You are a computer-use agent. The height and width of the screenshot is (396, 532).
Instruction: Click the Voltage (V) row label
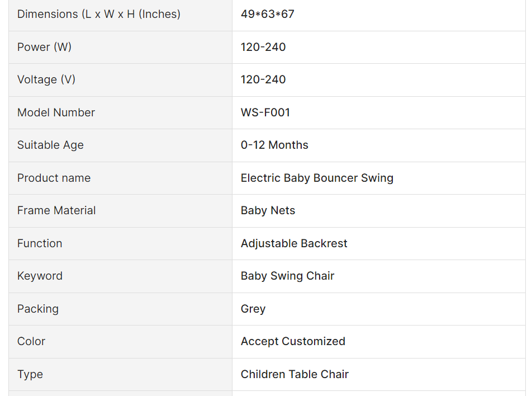(46, 79)
